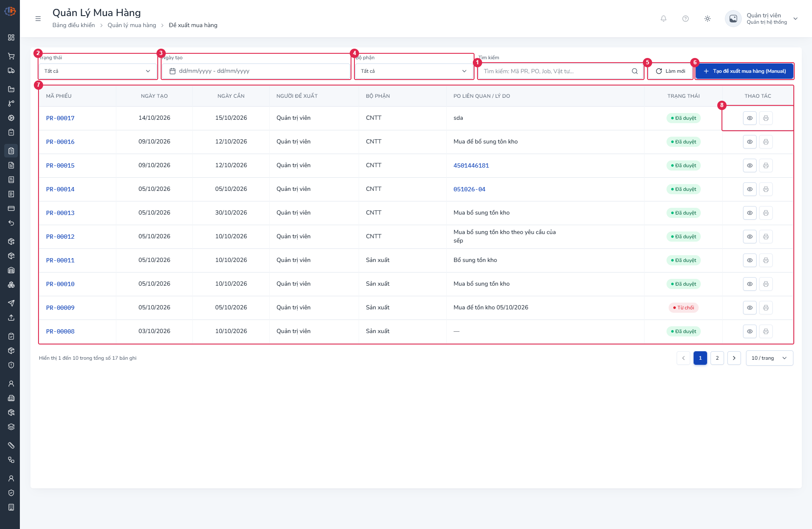
Task: Open related PO link 051026-04
Action: coord(469,189)
